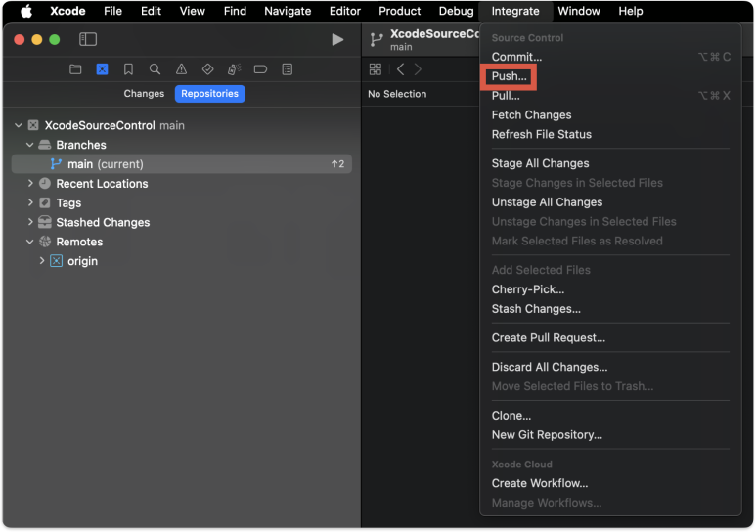Choose Discard All Changes... menu item
This screenshot has height=532, width=756.
[x=610, y=367]
